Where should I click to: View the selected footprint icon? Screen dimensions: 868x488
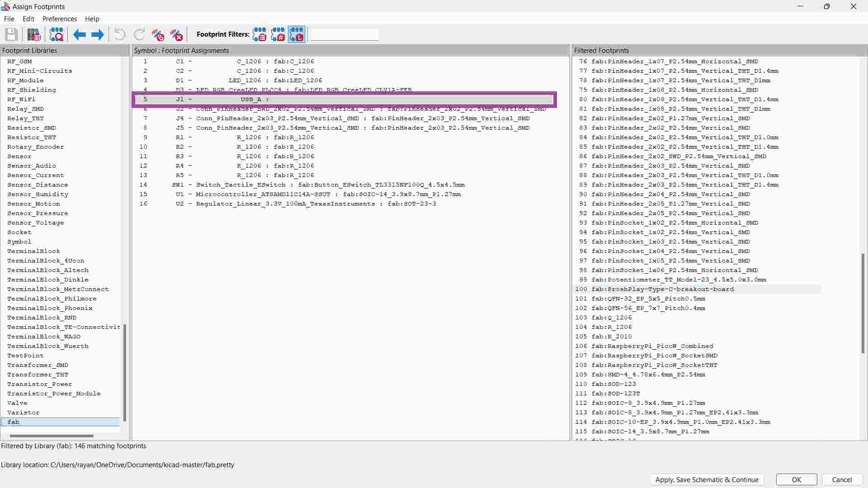[57, 34]
